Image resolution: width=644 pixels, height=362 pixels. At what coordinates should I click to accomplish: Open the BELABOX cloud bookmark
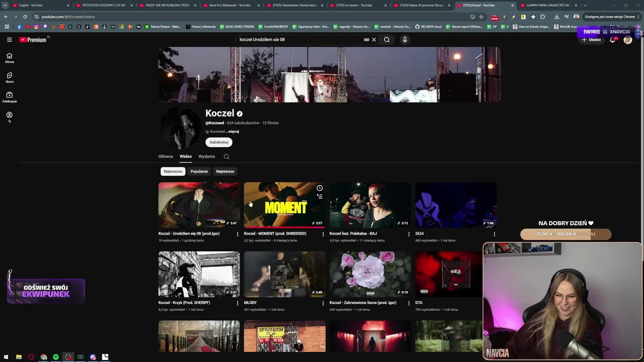429,27
